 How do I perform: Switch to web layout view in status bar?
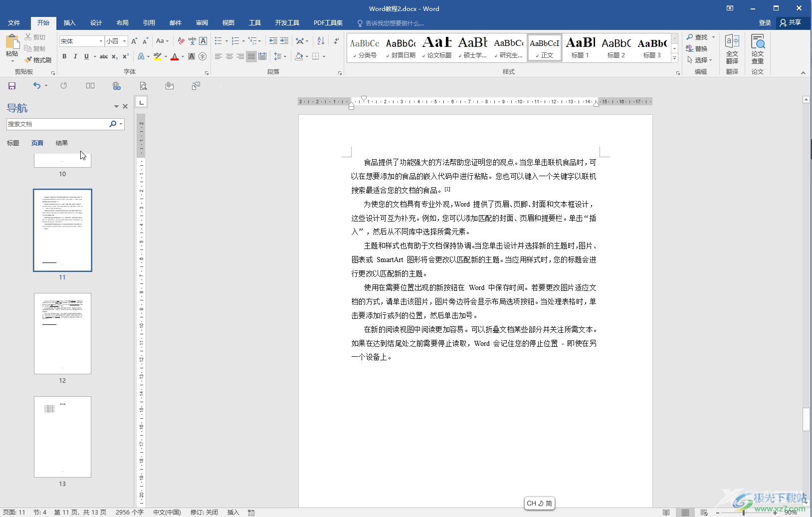pyautogui.click(x=704, y=512)
